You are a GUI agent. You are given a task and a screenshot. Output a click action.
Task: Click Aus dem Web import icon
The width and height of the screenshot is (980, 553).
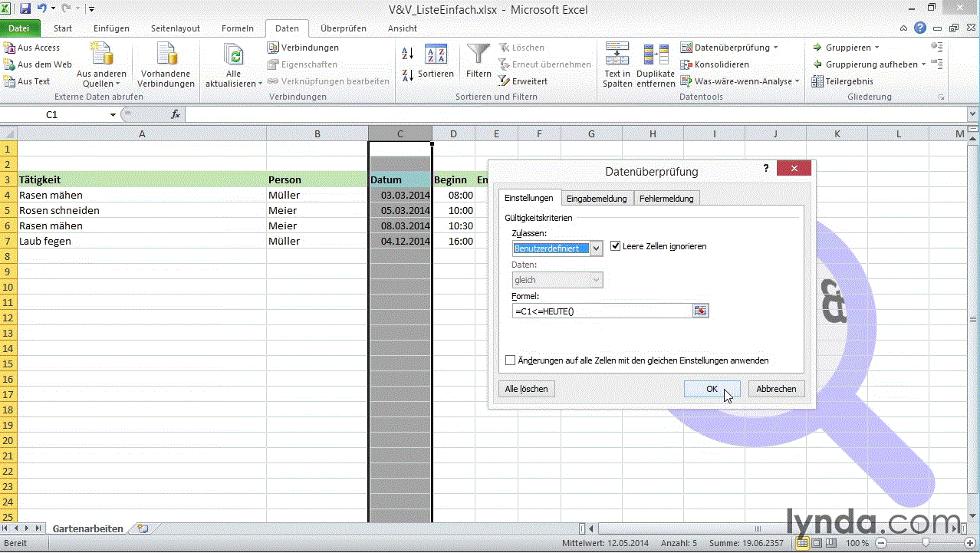coord(9,64)
